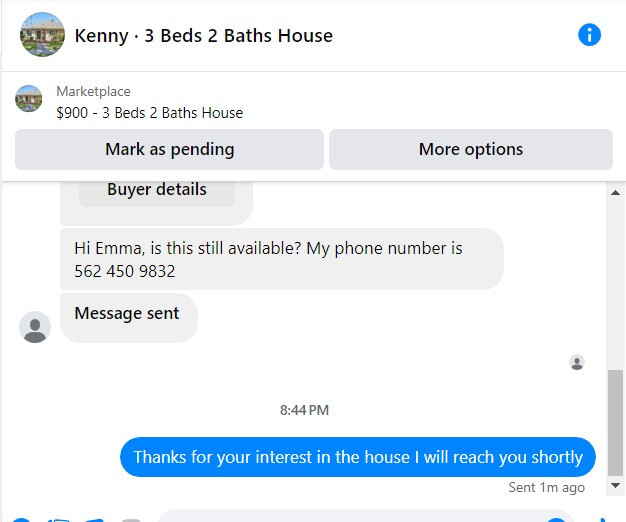
Task: Open the conversation info icon
Action: point(589,35)
